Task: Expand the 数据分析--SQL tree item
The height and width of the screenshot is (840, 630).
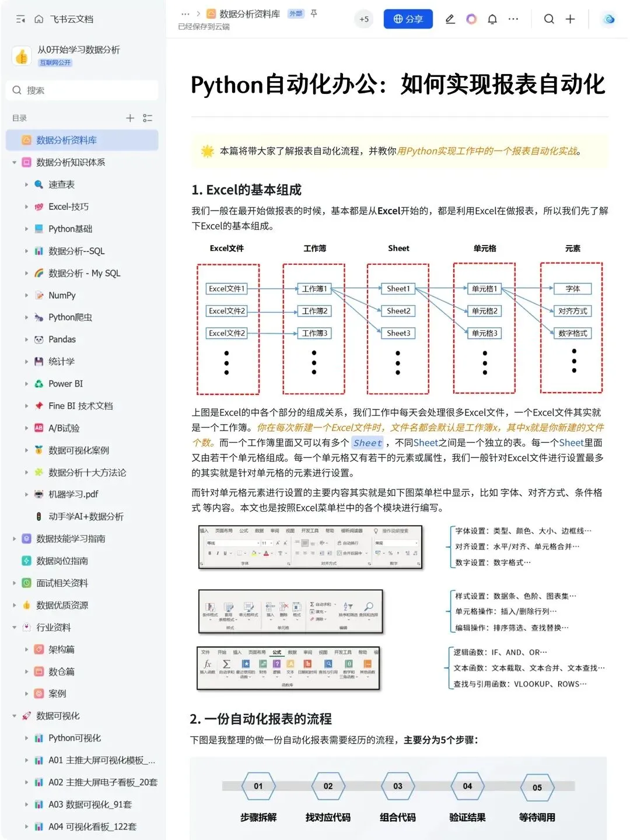Action: click(26, 251)
